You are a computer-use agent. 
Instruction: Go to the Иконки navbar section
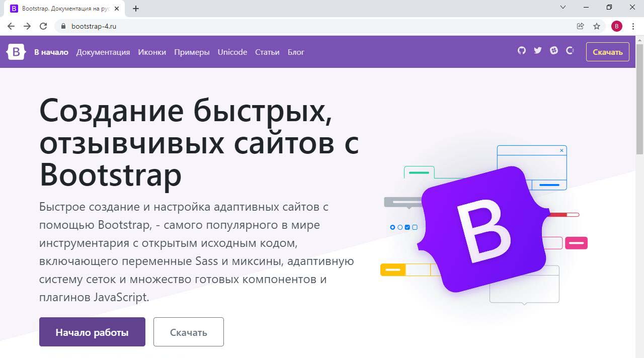tap(152, 52)
